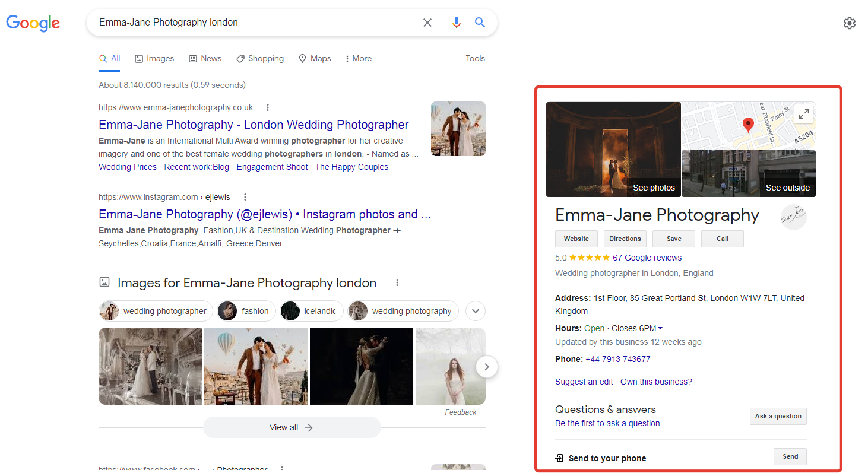Click the Send button
This screenshot has width=868, height=473.
pyautogui.click(x=790, y=456)
